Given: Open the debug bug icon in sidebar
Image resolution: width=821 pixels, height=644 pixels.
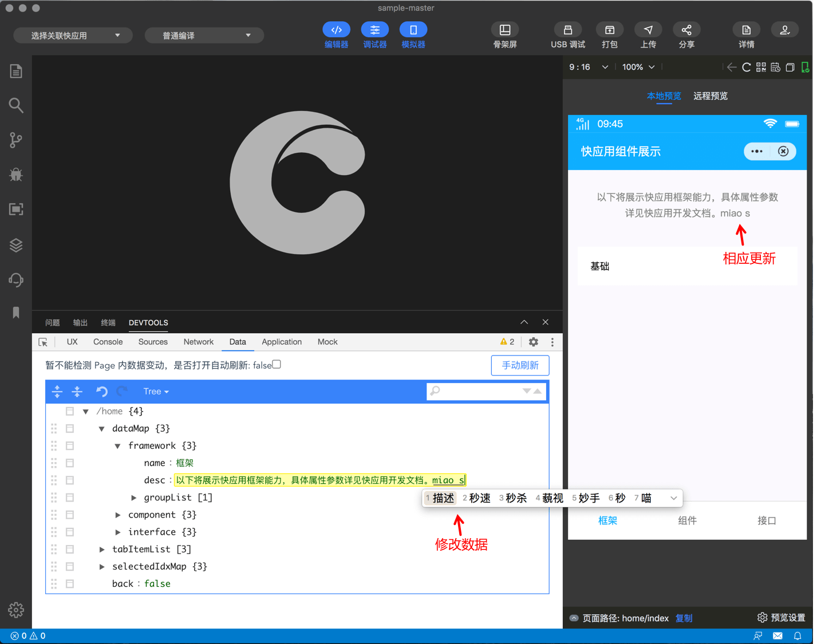Looking at the screenshot, I should (16, 175).
